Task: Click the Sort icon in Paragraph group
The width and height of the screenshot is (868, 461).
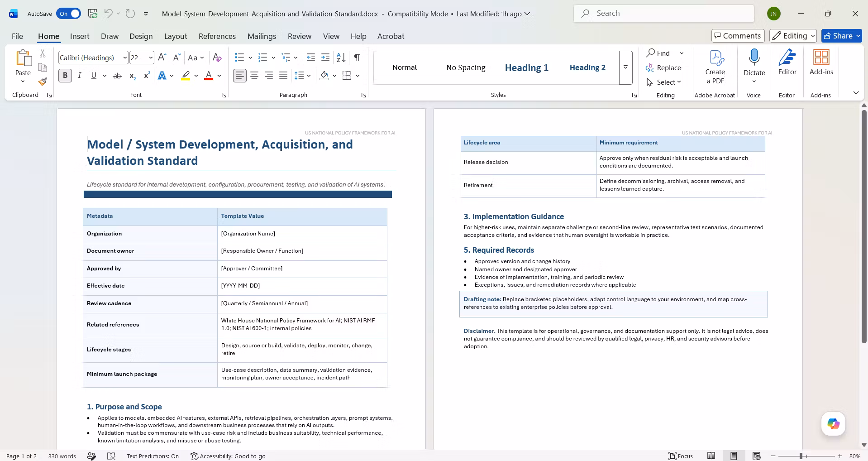Action: (x=341, y=58)
